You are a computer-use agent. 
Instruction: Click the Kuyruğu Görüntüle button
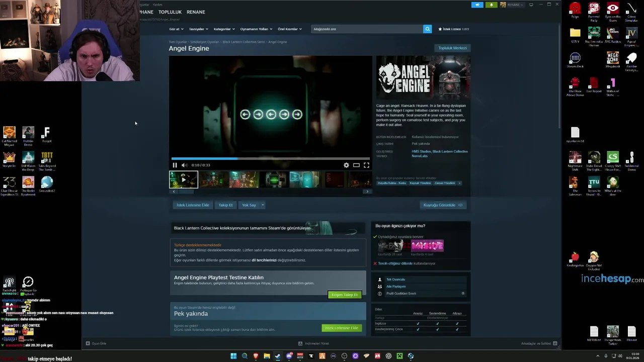[443, 205]
